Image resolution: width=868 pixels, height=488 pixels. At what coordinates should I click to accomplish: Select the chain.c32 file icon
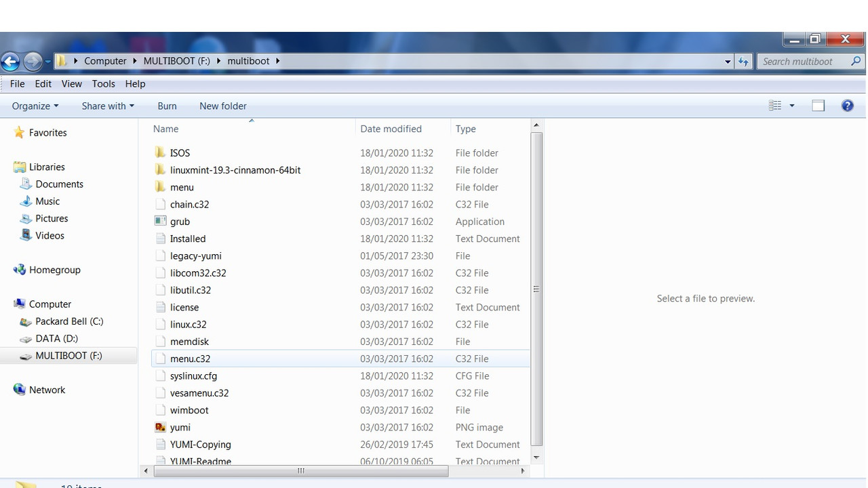(x=160, y=204)
